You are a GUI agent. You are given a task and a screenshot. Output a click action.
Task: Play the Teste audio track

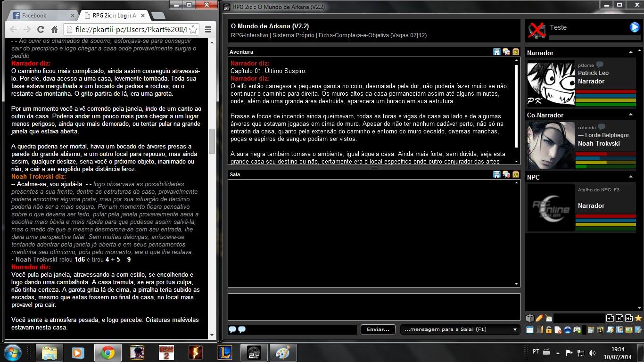635,27
